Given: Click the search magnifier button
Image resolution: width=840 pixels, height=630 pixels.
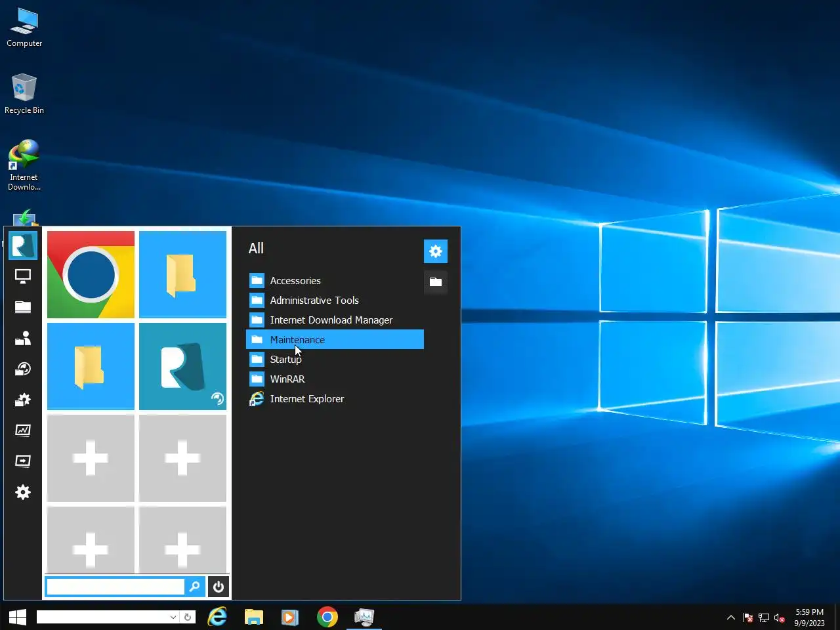Looking at the screenshot, I should 195,587.
